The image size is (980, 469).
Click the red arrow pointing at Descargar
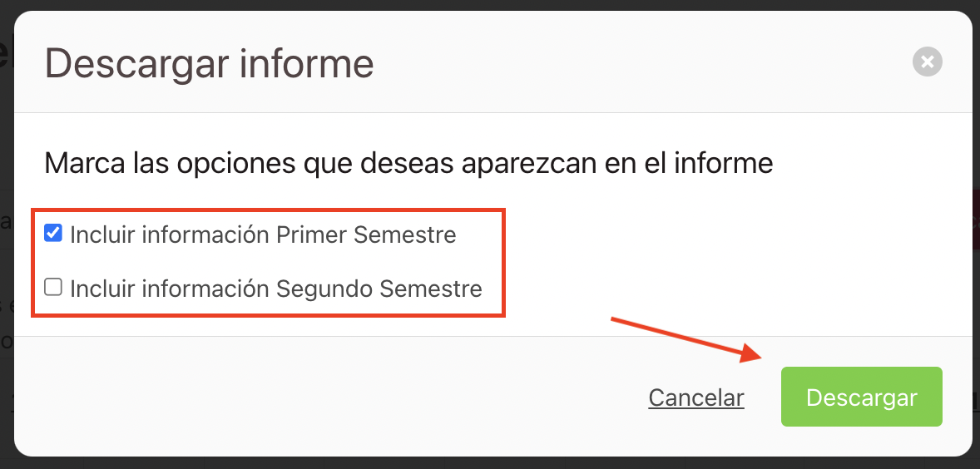point(687,340)
